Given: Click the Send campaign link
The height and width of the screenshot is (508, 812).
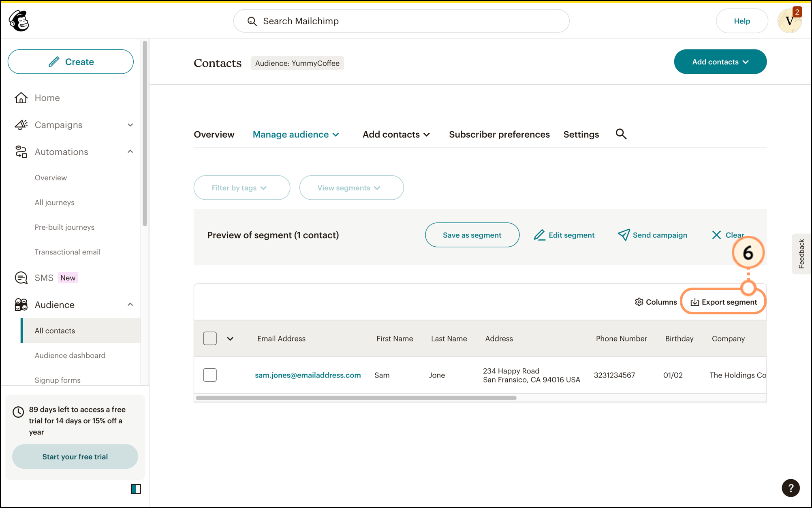Looking at the screenshot, I should (x=652, y=235).
